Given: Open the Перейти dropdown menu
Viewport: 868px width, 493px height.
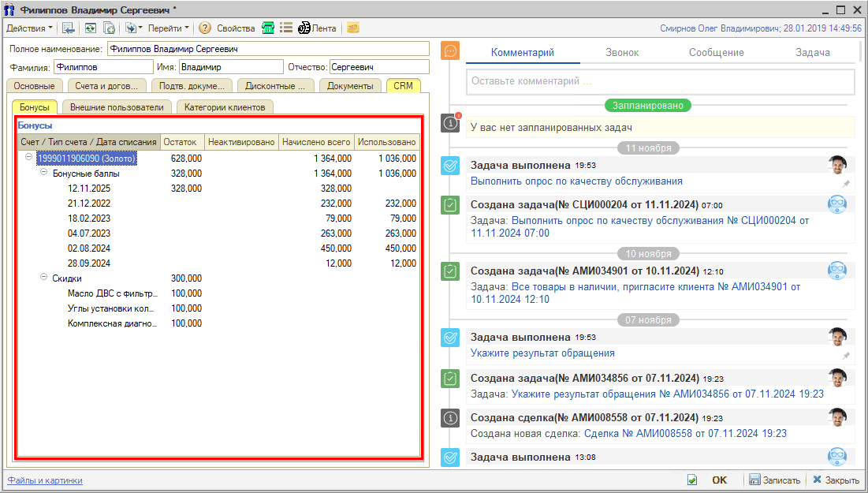Looking at the screenshot, I should click(x=168, y=28).
